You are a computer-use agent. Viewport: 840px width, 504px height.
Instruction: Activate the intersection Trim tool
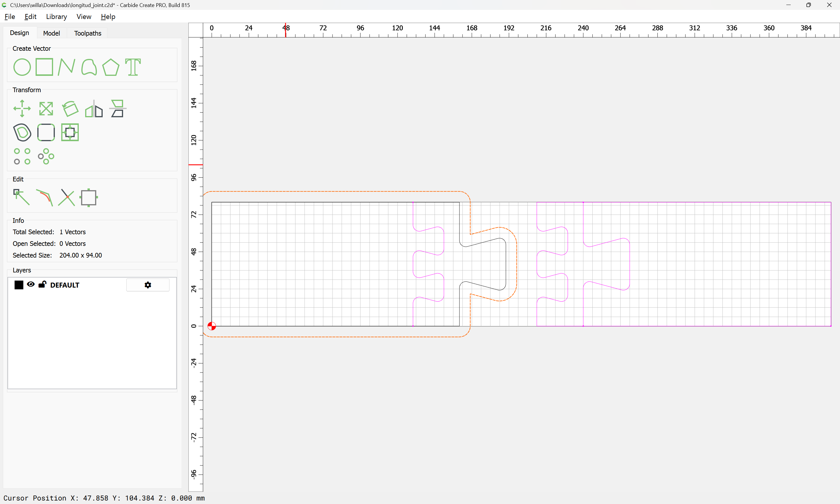point(66,197)
